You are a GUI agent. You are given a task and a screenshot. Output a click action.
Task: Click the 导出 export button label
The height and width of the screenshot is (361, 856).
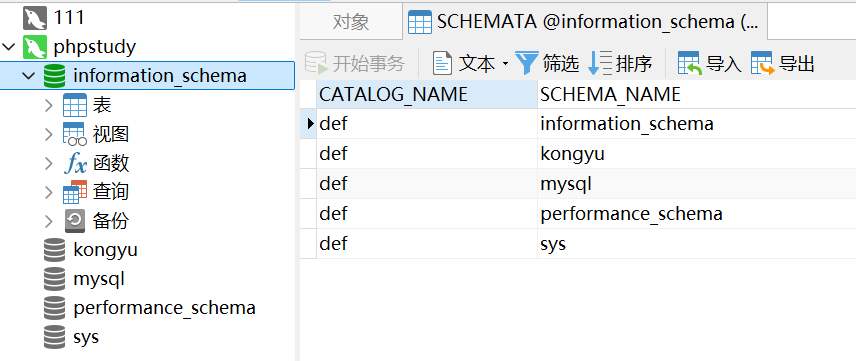pyautogui.click(x=796, y=64)
